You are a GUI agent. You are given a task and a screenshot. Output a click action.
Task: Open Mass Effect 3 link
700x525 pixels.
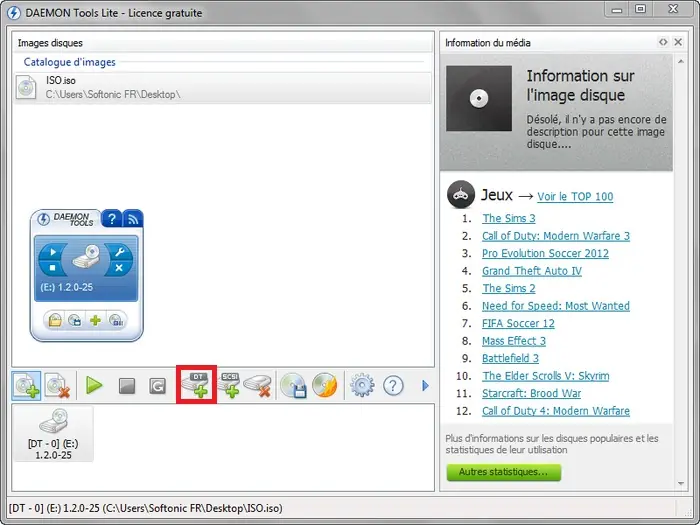coord(514,341)
